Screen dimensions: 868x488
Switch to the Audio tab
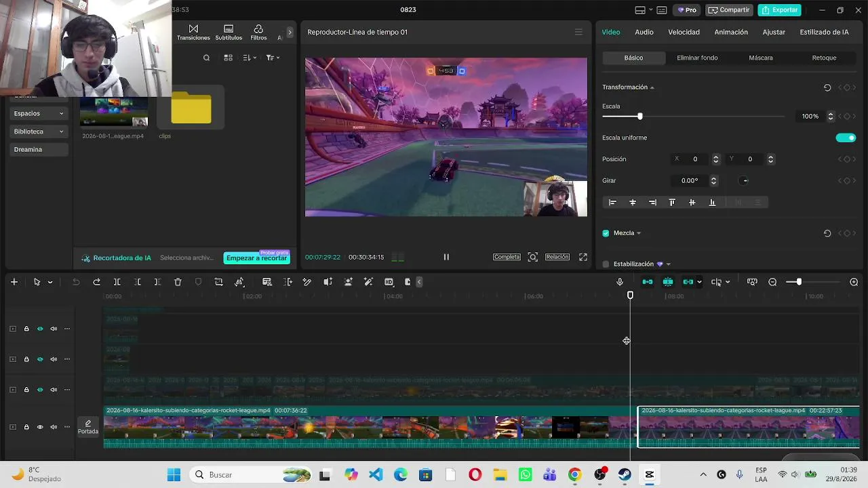(644, 32)
